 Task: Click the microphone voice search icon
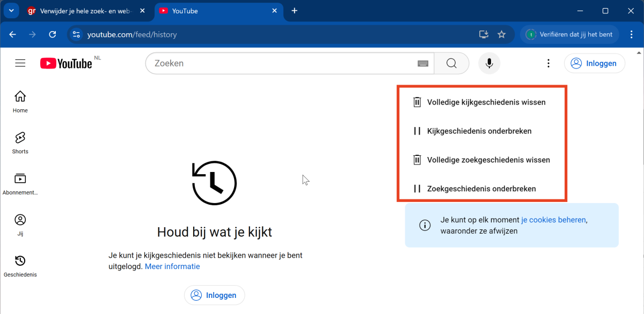pos(489,63)
